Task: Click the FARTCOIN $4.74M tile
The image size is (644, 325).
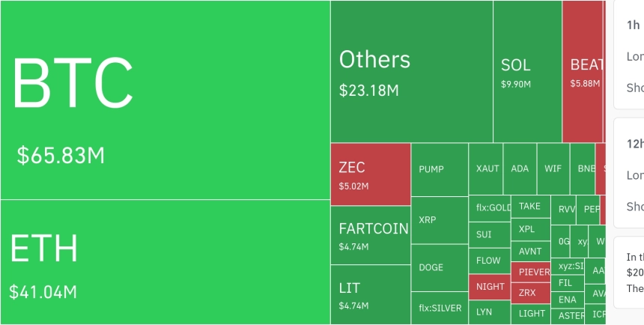Action: tap(371, 235)
